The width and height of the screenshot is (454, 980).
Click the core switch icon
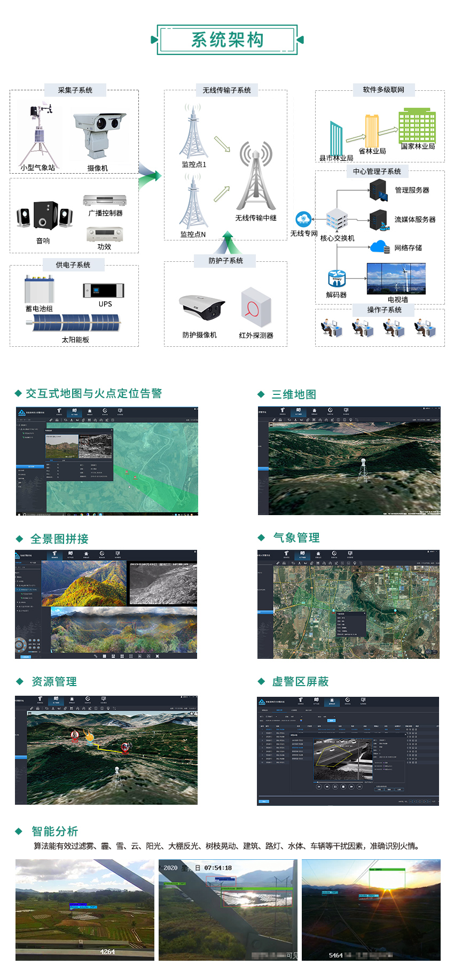point(337,220)
